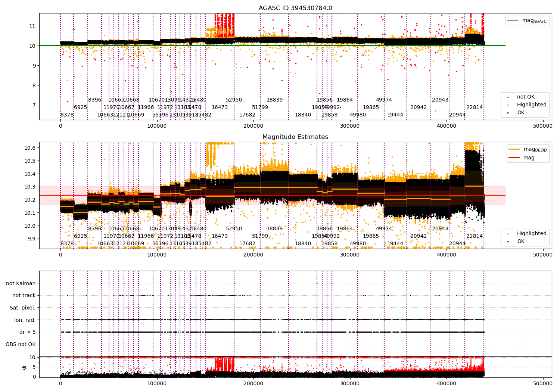Screen dimensions: 560x392
Task: Click the 'OBS not OK' axis label
Action: (21, 345)
